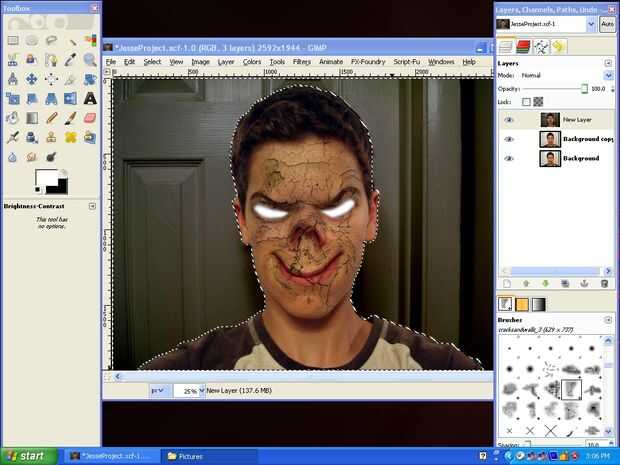The image size is (620, 465).
Task: Select the Clone stamp tool
Action: click(51, 137)
